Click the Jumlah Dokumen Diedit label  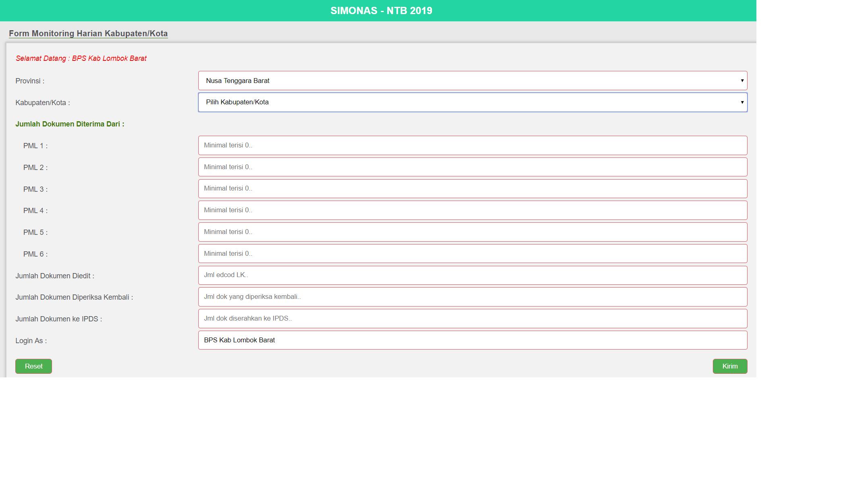tap(55, 276)
